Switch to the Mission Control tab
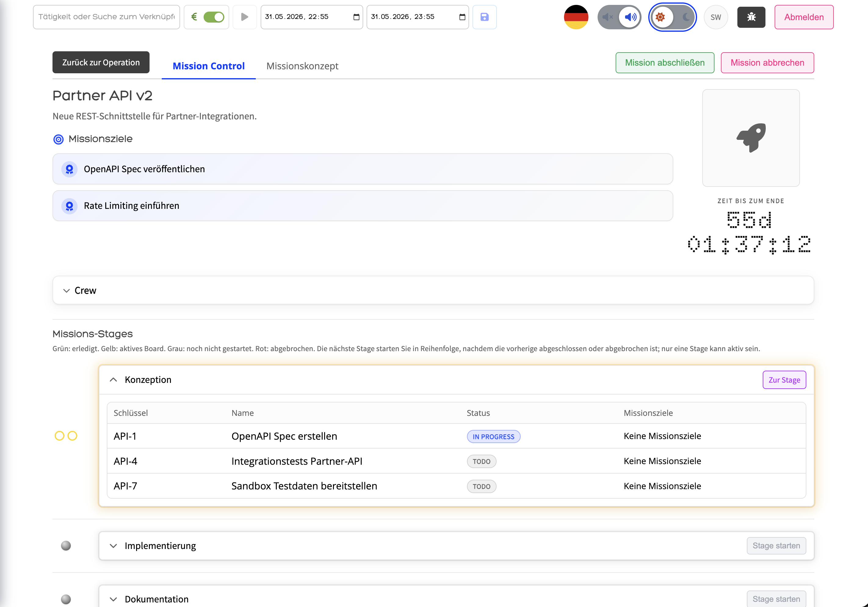 209,66
